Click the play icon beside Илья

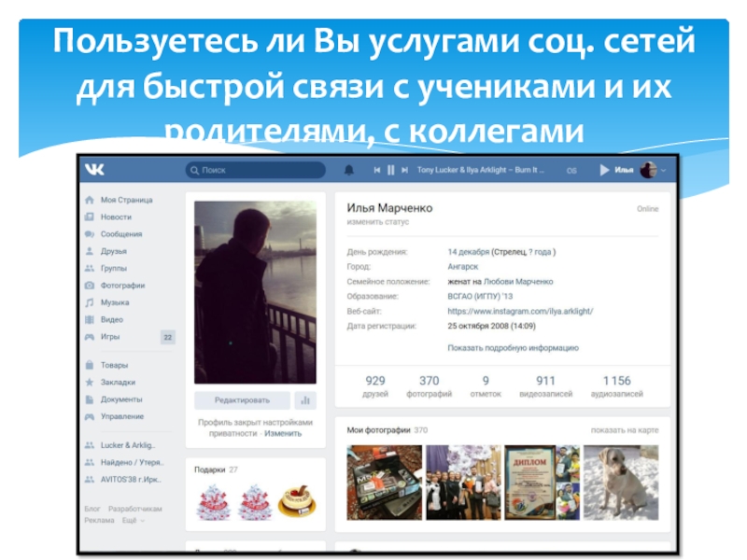(x=604, y=170)
